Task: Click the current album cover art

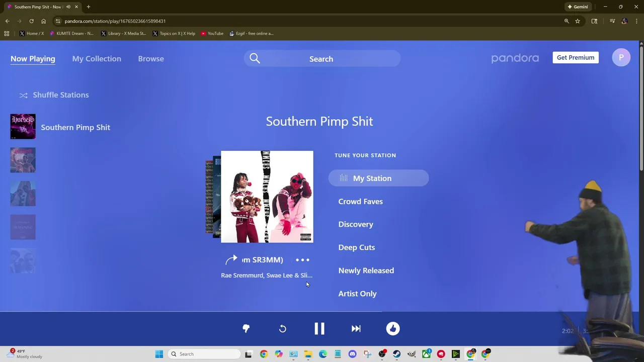Action: point(267,197)
